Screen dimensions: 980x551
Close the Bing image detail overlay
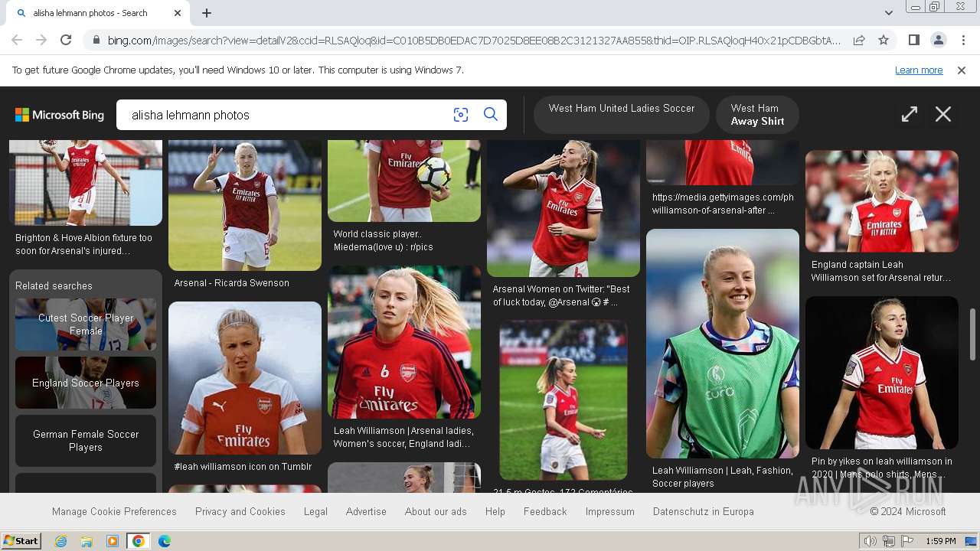943,115
